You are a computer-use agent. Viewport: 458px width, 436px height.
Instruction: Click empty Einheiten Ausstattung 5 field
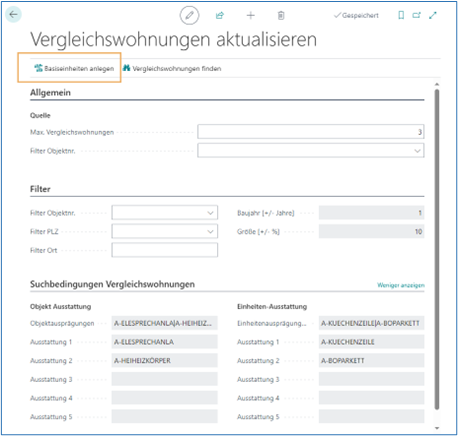coord(371,416)
